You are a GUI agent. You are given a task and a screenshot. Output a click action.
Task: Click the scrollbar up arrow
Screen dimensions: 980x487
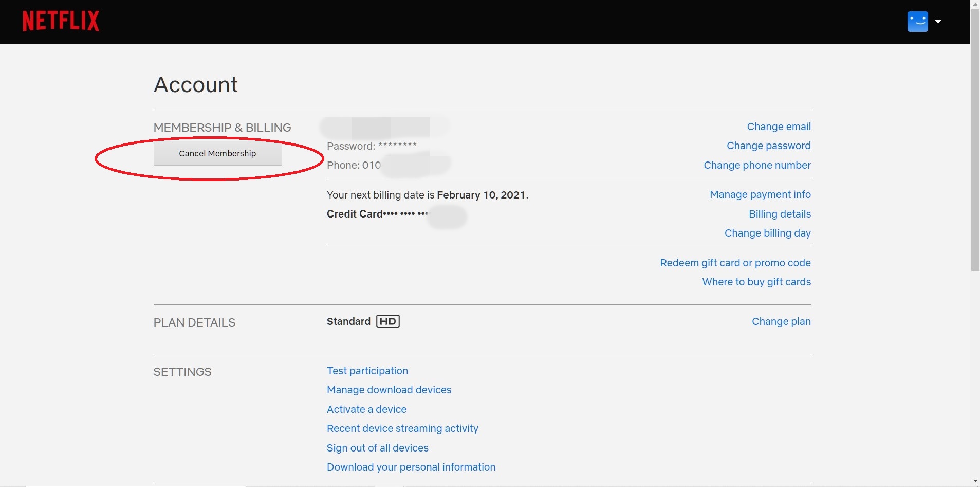975,4
